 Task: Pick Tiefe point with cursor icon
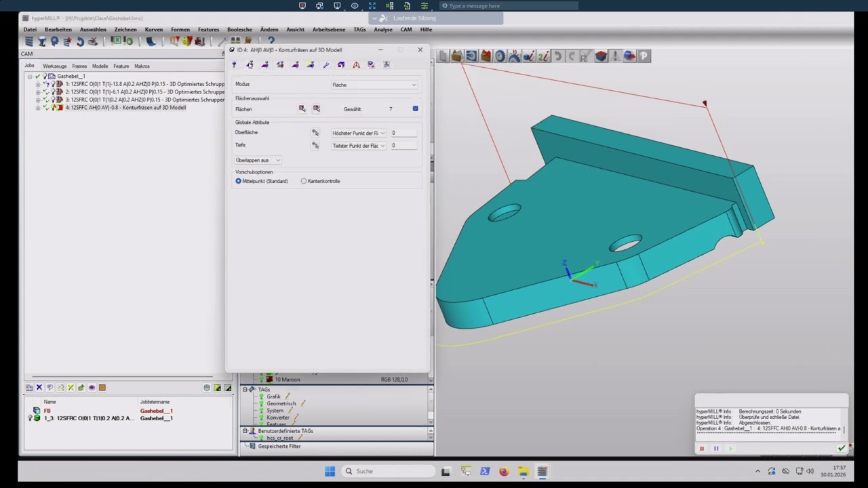[315, 145]
